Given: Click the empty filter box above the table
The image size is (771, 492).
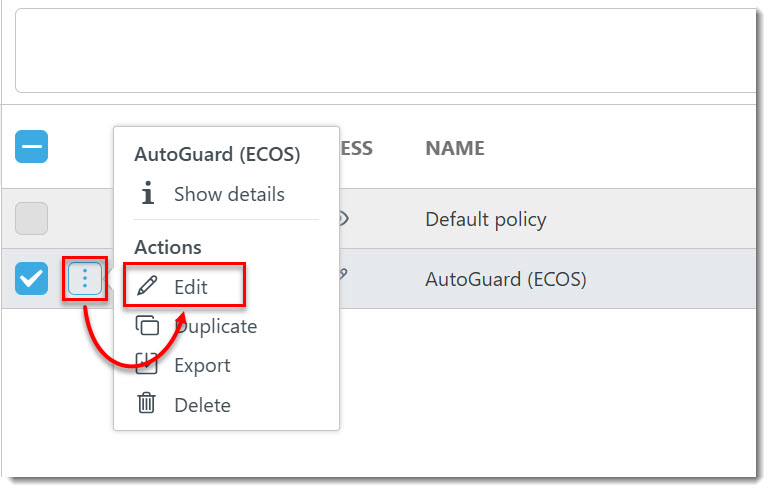Looking at the screenshot, I should [x=386, y=51].
